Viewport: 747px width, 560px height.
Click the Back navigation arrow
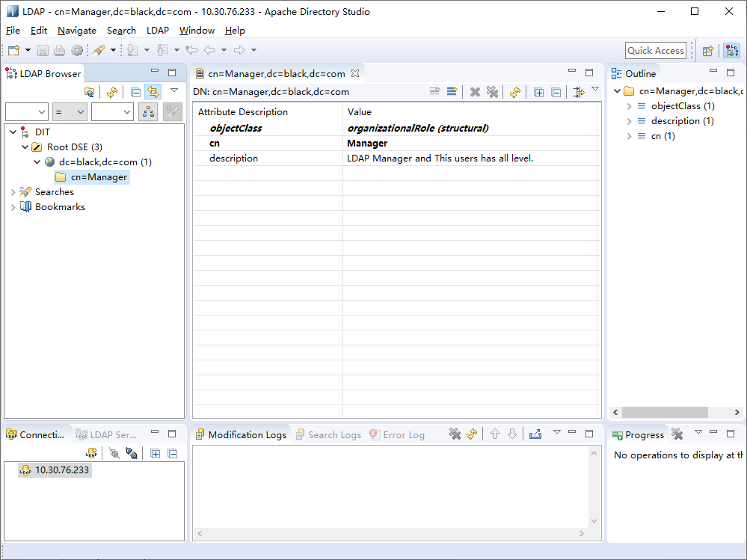[x=209, y=50]
